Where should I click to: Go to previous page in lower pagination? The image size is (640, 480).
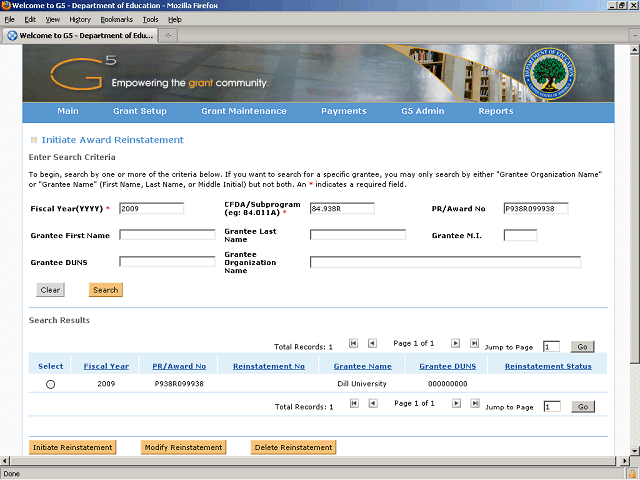coord(373,403)
